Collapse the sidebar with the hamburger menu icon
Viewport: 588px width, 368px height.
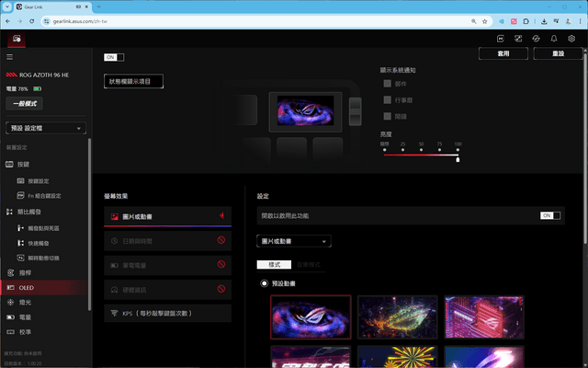[x=10, y=57]
